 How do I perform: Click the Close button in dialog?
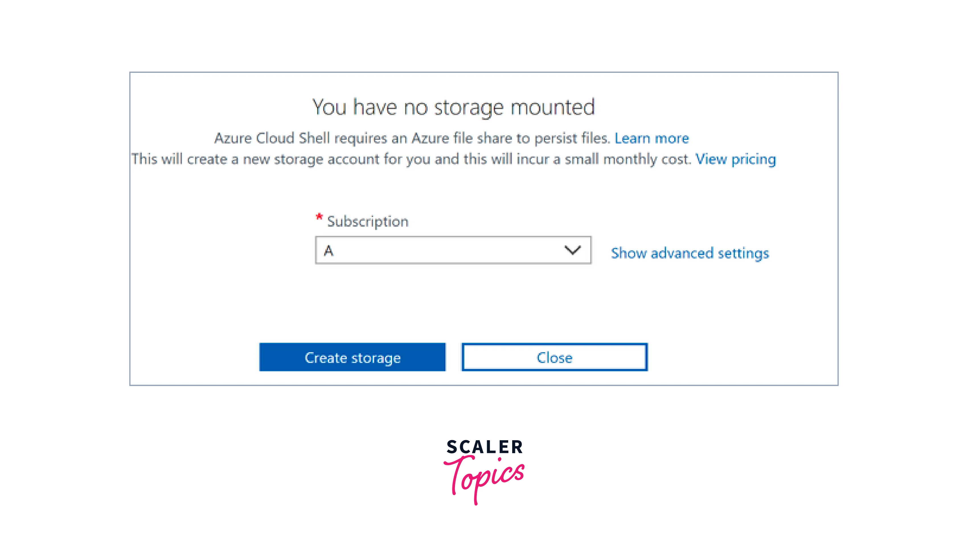point(554,357)
